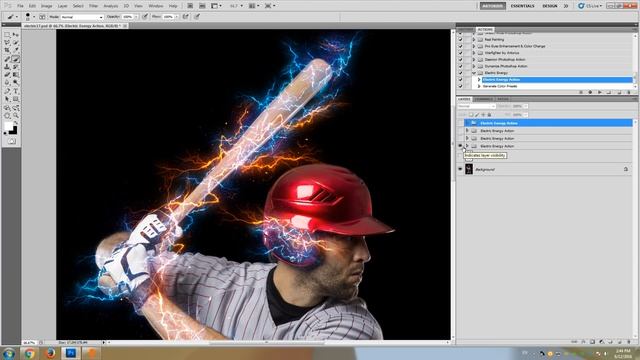Viewport: 640px width, 360px height.
Task: Select the Spot Healing Brush tool
Action: tap(7, 59)
